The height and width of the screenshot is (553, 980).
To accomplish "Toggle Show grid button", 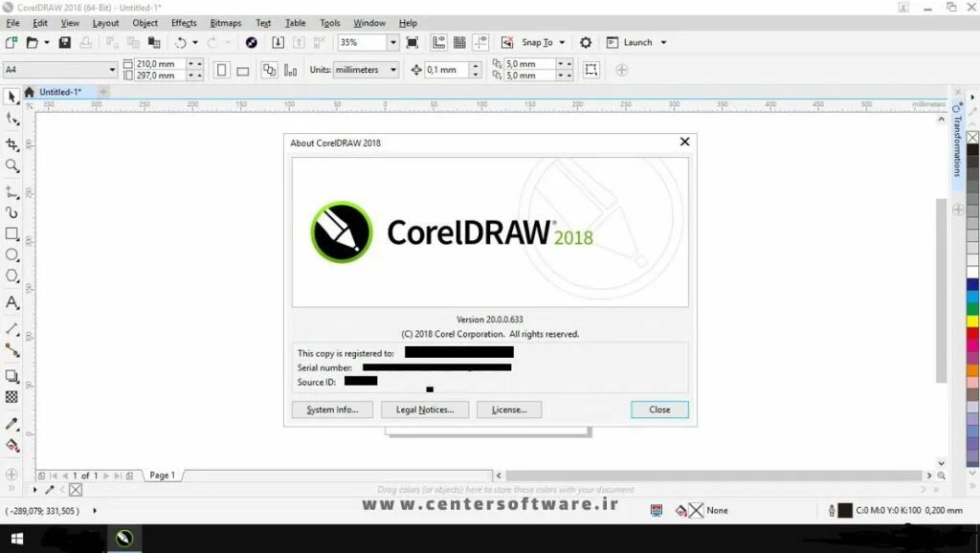I will click(459, 42).
